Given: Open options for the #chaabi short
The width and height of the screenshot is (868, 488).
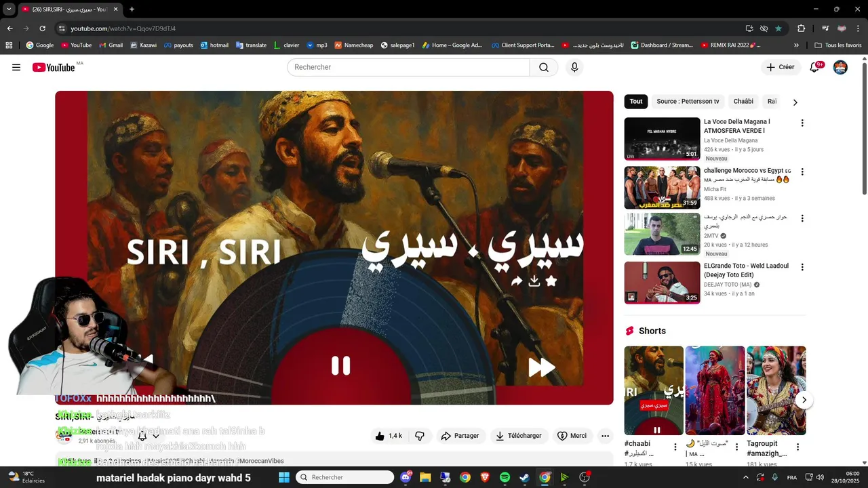Looking at the screenshot, I should tap(675, 447).
